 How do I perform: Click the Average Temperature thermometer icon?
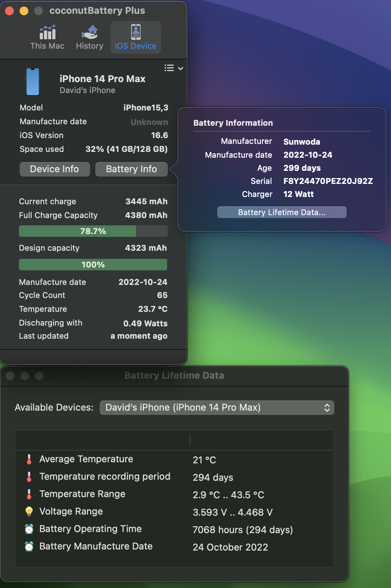[29, 459]
